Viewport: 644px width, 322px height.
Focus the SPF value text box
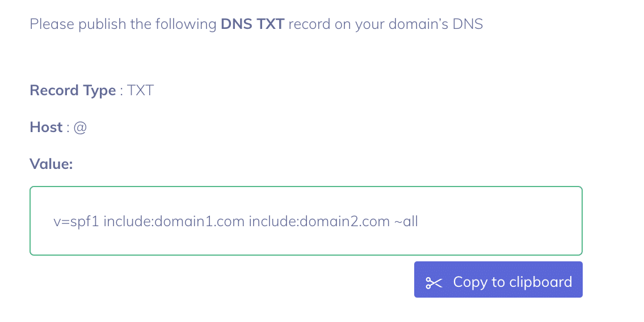tap(306, 221)
